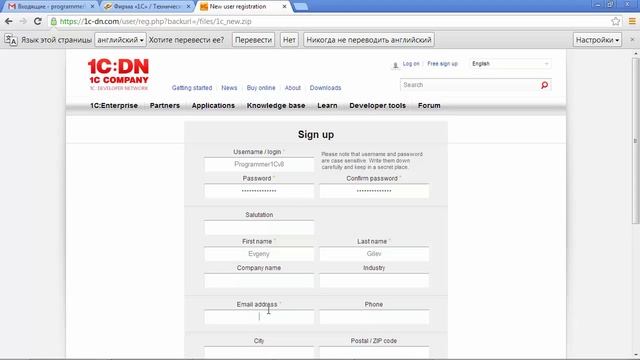Dismiss the translate bar with X

coord(632,40)
